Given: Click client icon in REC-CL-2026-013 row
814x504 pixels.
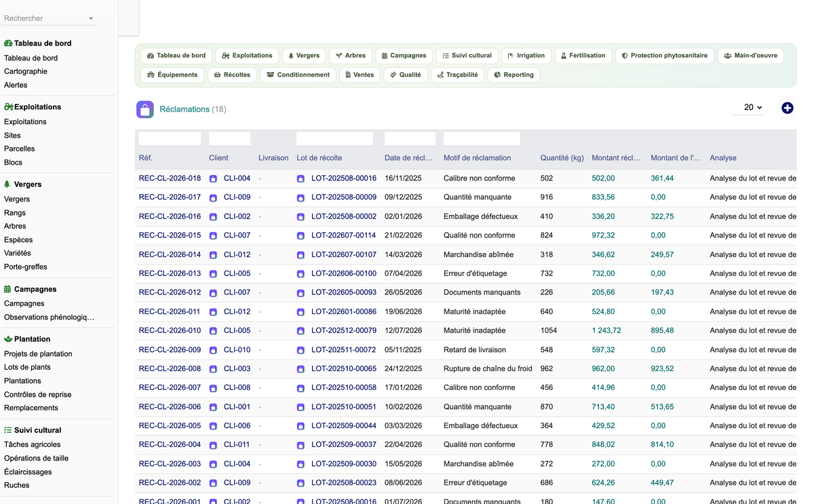Looking at the screenshot, I should [213, 274].
